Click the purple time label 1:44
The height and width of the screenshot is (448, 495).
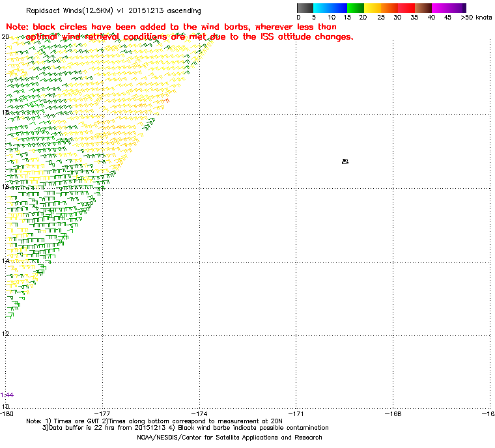tap(7, 395)
